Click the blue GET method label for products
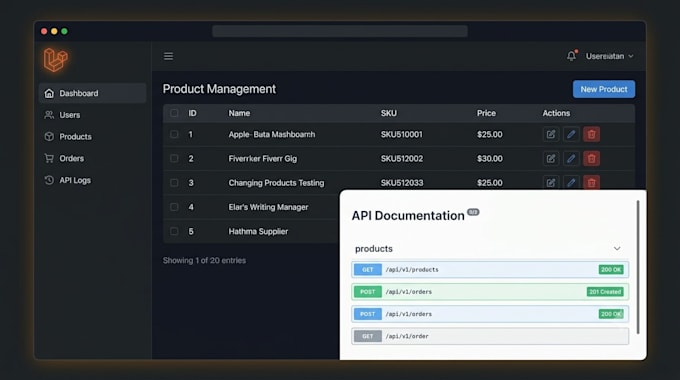This screenshot has height=380, width=680. click(x=367, y=270)
